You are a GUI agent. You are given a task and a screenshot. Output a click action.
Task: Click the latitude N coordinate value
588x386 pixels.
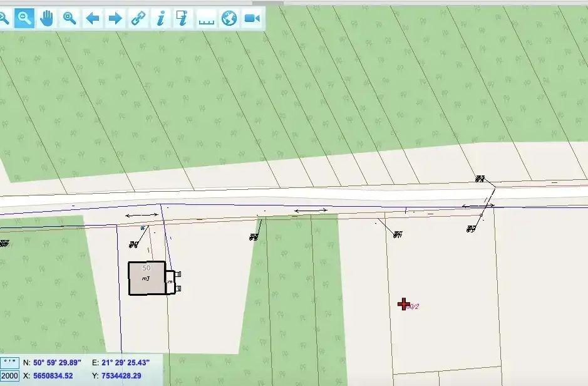point(57,363)
